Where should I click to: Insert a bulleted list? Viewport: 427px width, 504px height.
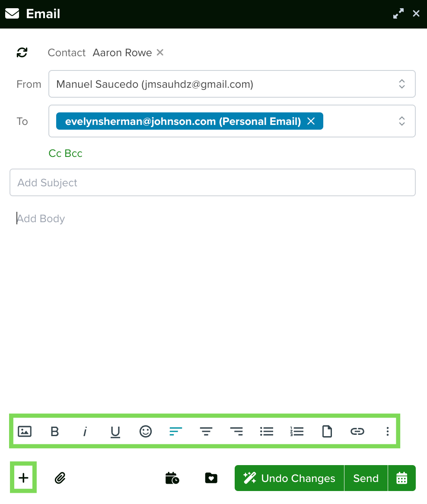(x=267, y=431)
